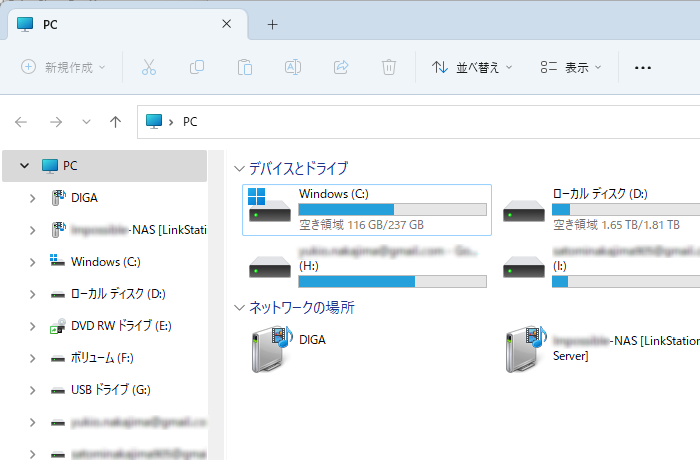Screen dimensions: 700x460
Task: Select the Windows (C:) drive tile
Action: point(367,209)
